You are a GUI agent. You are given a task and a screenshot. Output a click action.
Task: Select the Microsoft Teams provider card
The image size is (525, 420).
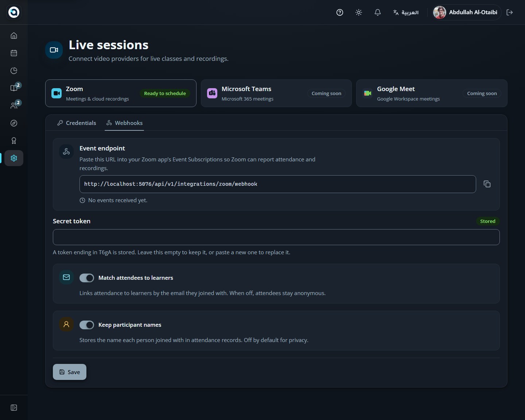(276, 93)
